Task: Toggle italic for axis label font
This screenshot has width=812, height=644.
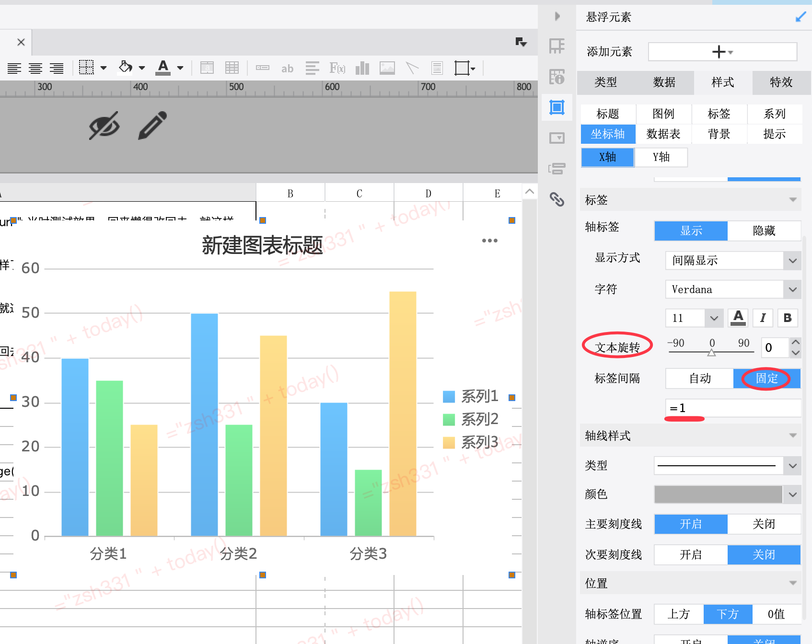Action: pos(763,318)
